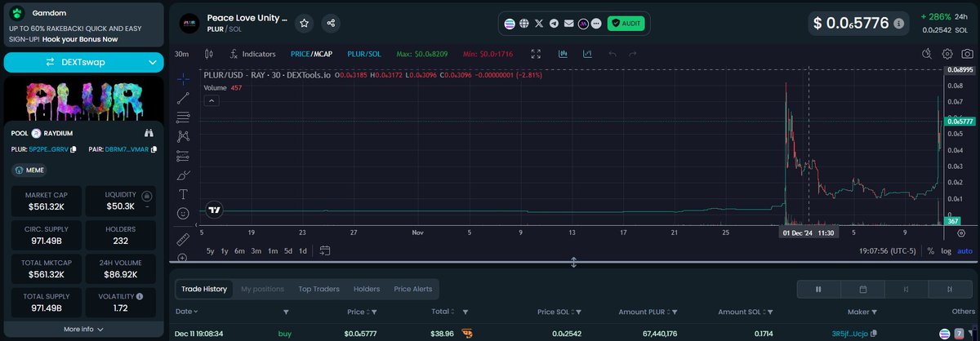
Task: Go to date calendar icon under chart
Action: pos(325,250)
